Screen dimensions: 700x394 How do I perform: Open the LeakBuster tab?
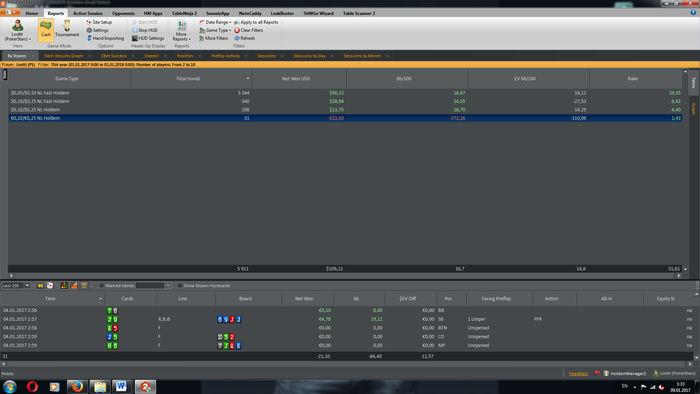click(282, 13)
